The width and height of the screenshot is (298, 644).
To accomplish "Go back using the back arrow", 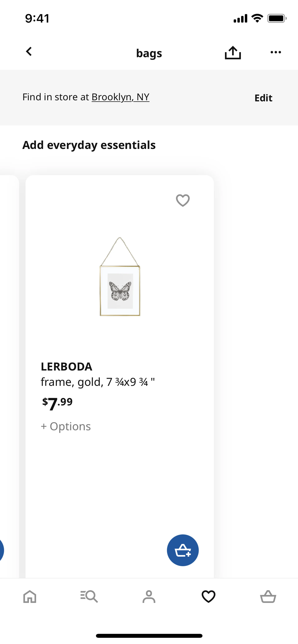I will tap(29, 52).
